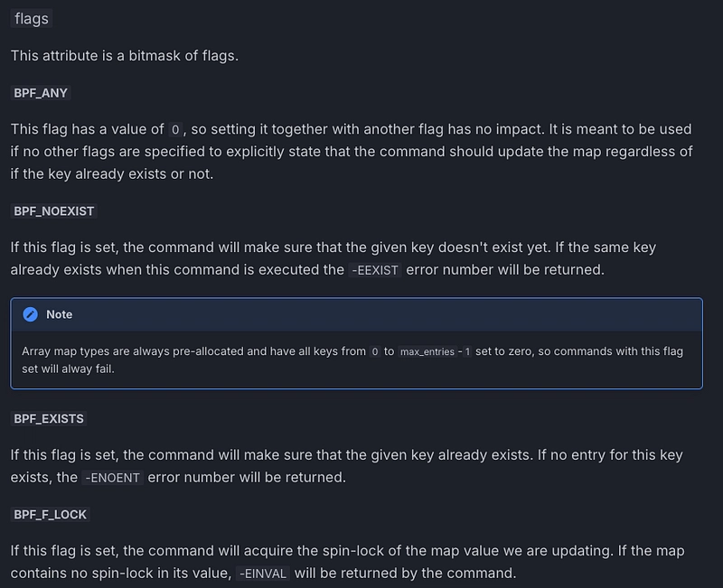Click the -EINVAL error code text
This screenshot has width=723, height=588.
tap(263, 574)
